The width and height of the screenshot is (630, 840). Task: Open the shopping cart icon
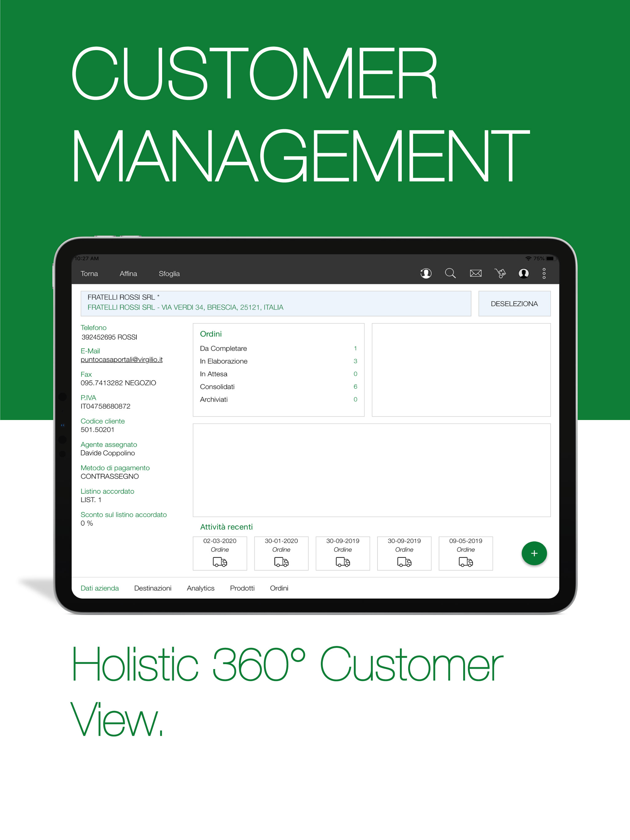click(x=500, y=273)
